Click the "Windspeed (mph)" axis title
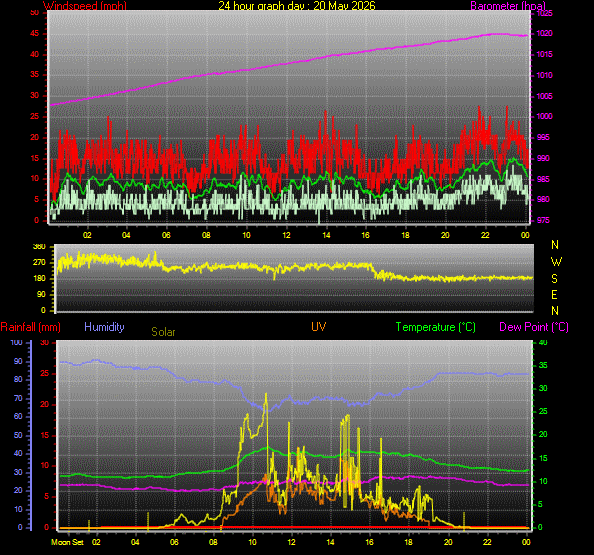 85,6
